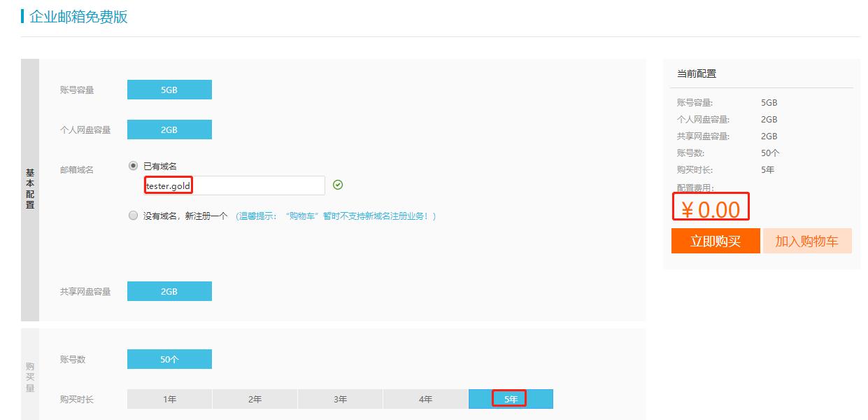Select the '没有域名，新注册一个' radio option
868x420 pixels.
click(133, 216)
